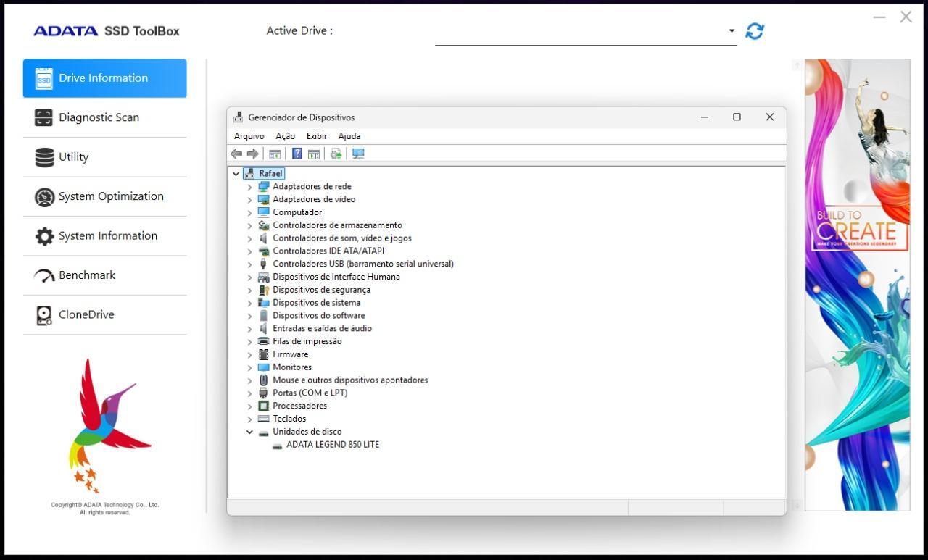
Task: Open the Arquivo menu
Action: 249,136
